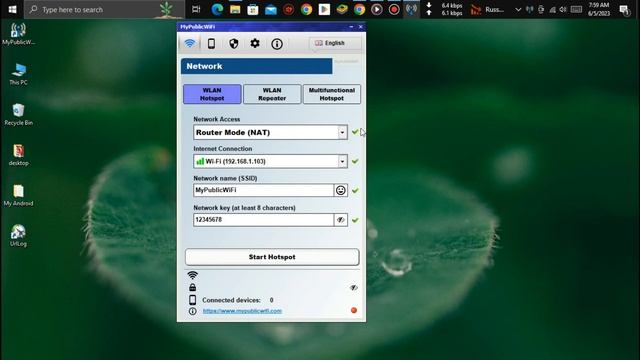
Task: Open Task View in taskbar
Action: tap(196, 9)
